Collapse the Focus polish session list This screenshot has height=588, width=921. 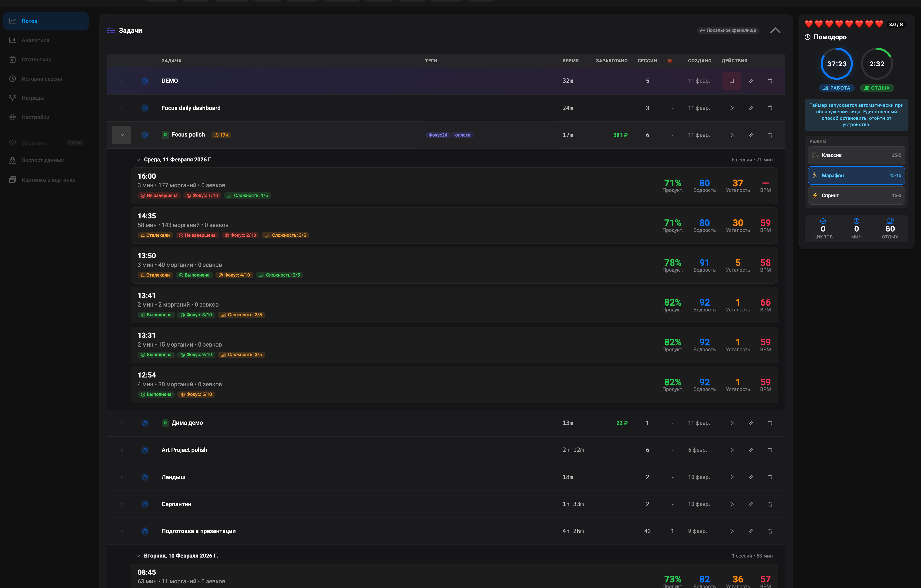coord(122,135)
